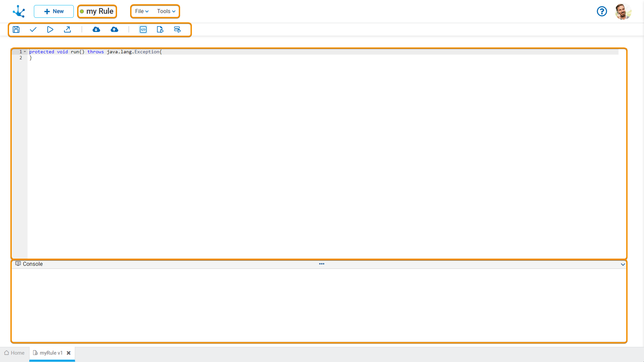Click the Save rule icon
644x362 pixels.
coord(16,29)
